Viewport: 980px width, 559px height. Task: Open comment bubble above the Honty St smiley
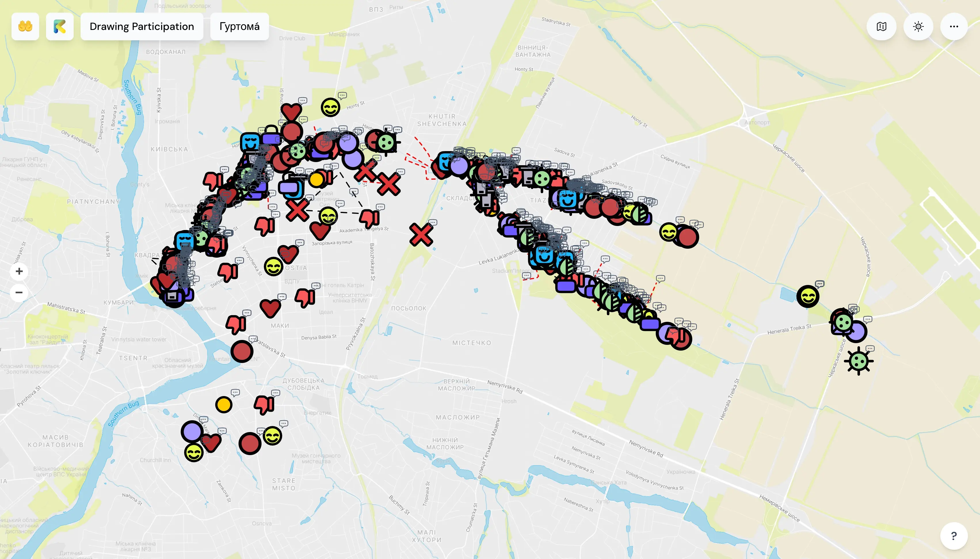(342, 95)
